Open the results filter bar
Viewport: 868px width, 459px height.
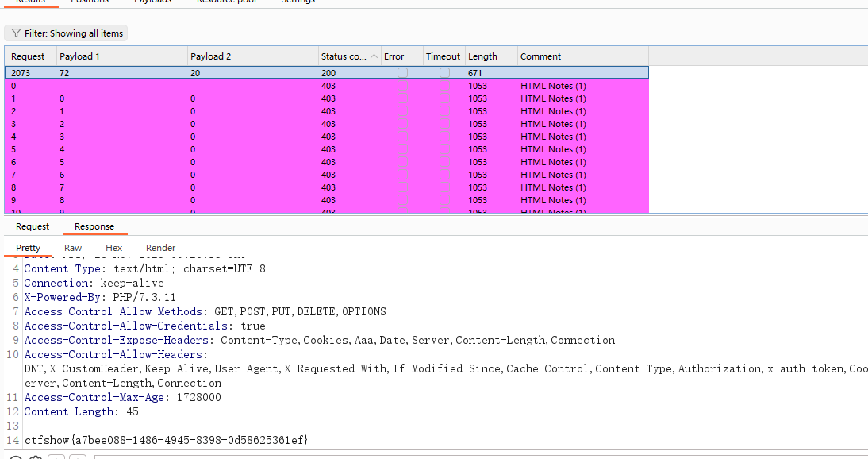(66, 33)
